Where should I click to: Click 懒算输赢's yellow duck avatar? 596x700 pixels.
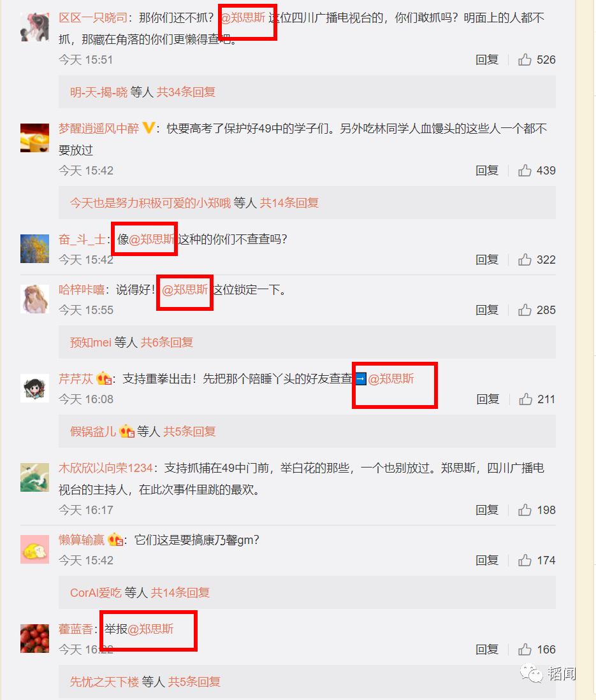35,549
